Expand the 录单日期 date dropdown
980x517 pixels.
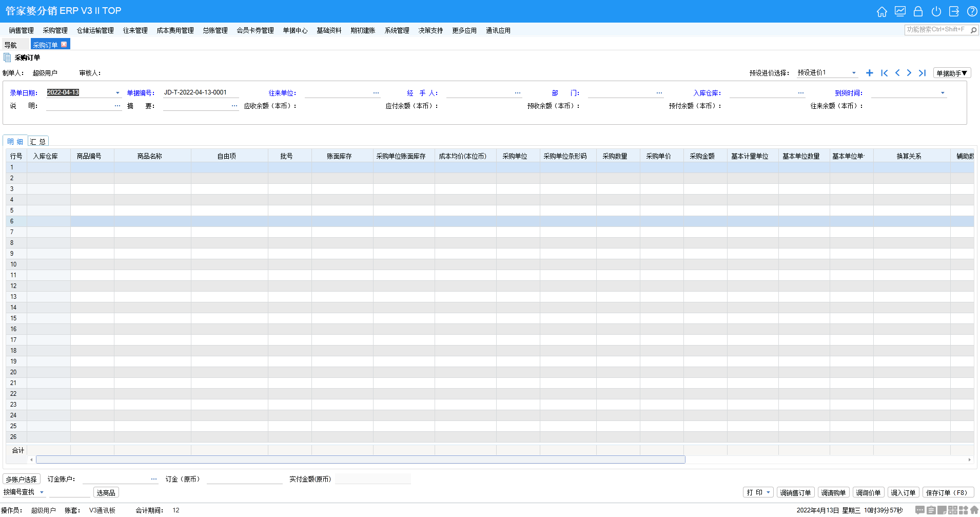117,93
